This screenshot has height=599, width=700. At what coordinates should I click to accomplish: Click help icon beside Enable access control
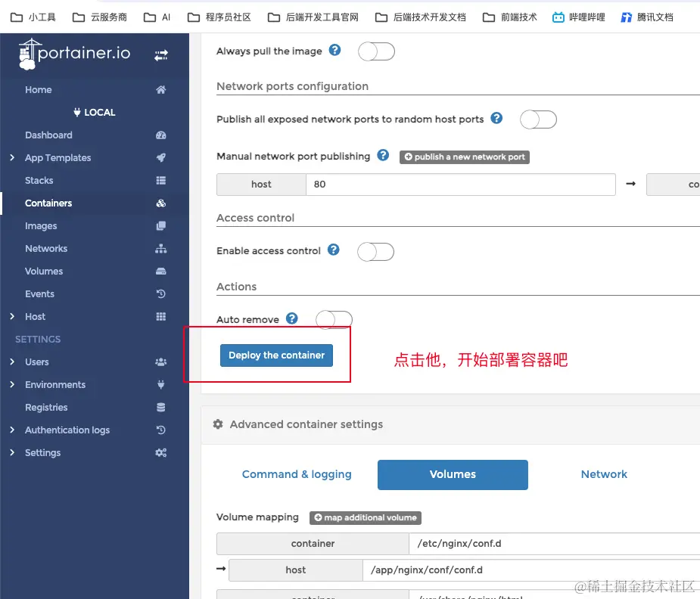[x=334, y=250]
